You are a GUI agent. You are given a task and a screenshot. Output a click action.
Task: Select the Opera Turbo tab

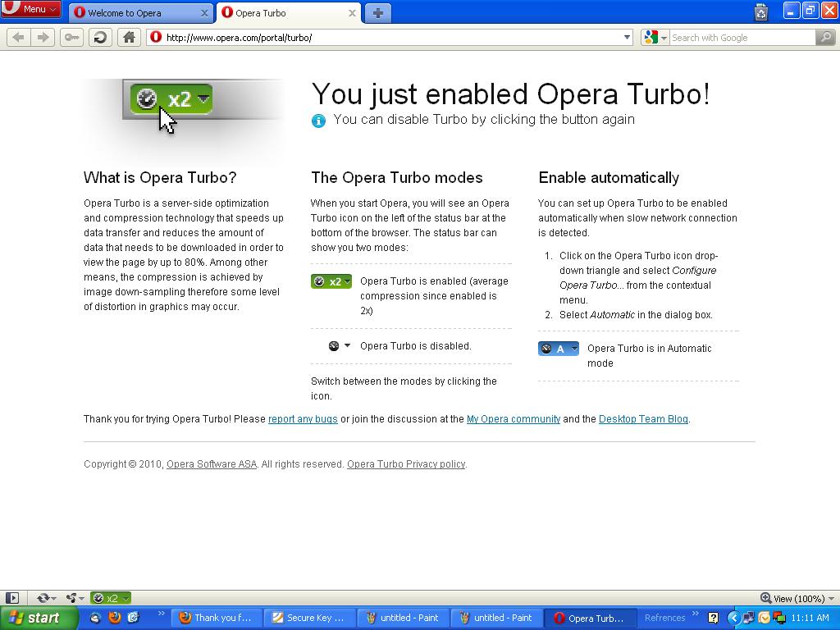(288, 13)
